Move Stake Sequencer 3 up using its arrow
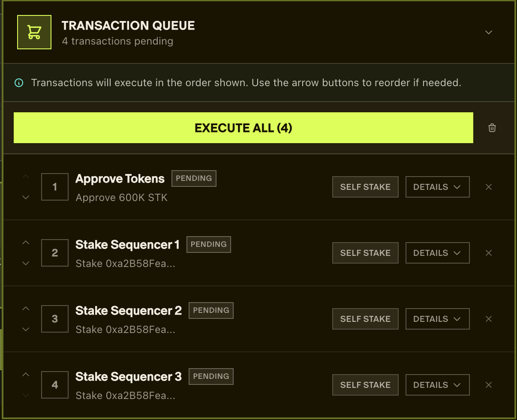517x420 pixels. (x=25, y=374)
